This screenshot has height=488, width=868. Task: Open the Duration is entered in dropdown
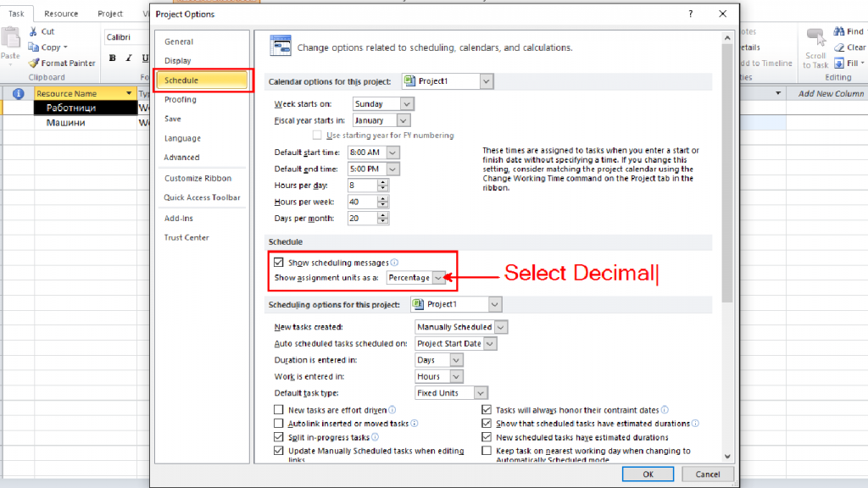point(456,360)
